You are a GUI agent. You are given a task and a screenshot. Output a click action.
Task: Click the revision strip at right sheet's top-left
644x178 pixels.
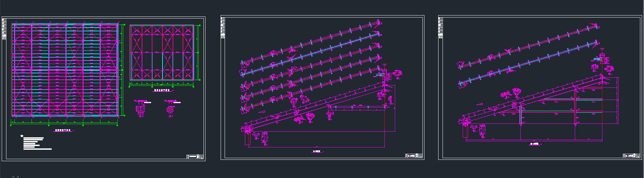[x=440, y=28]
